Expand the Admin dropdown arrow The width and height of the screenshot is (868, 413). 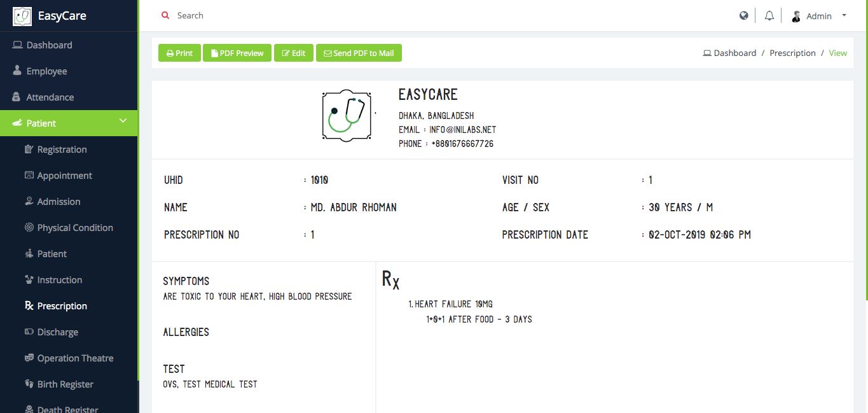click(x=844, y=15)
